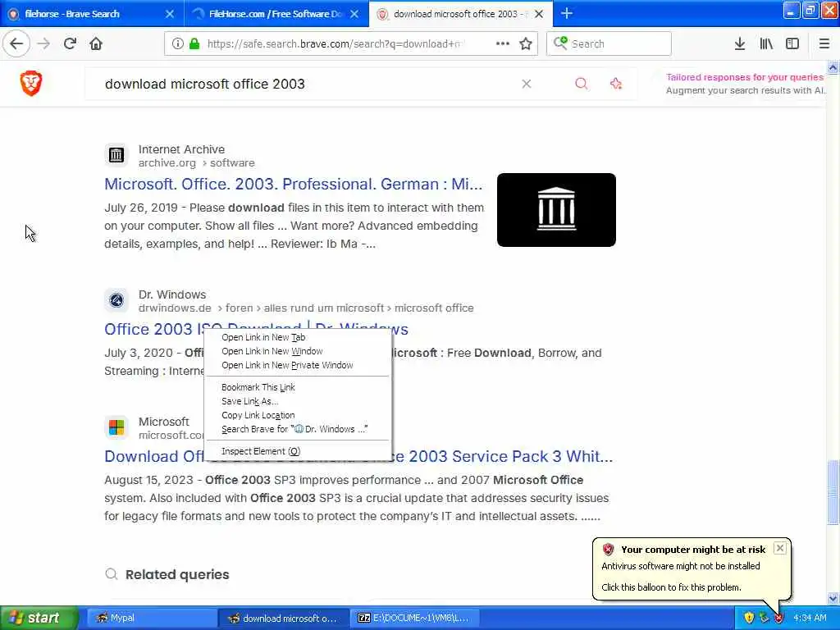The height and width of the screenshot is (630, 840).
Task: Click the scrollbar up arrow
Action: 833,68
